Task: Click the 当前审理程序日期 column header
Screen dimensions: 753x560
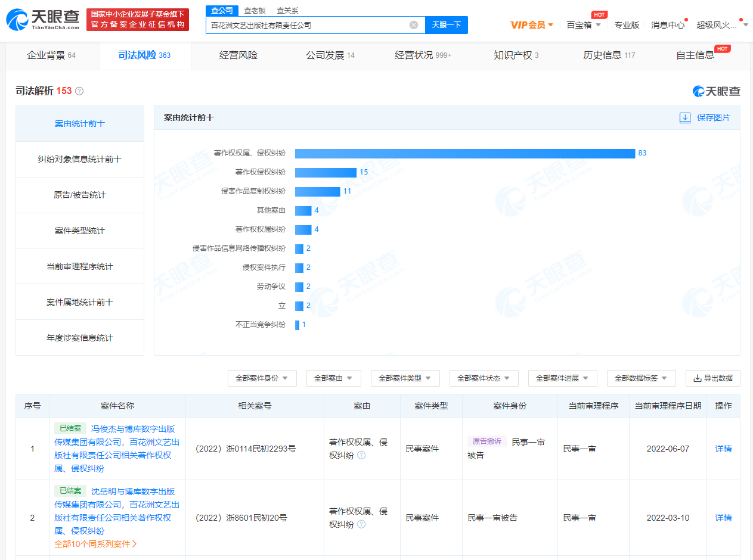Action: [x=668, y=406]
